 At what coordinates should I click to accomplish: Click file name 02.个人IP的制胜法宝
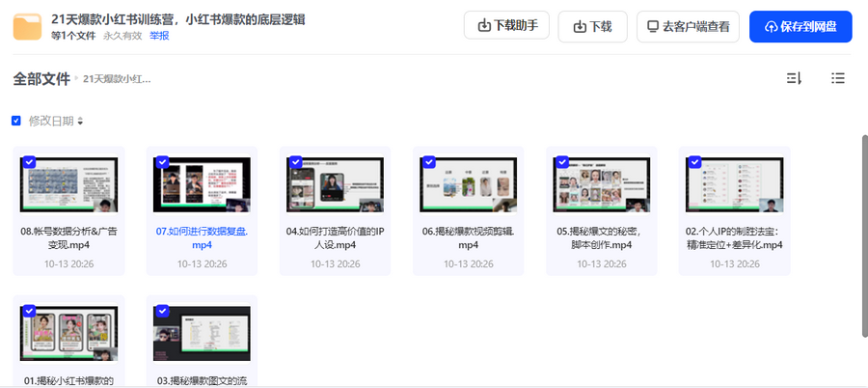(734, 238)
